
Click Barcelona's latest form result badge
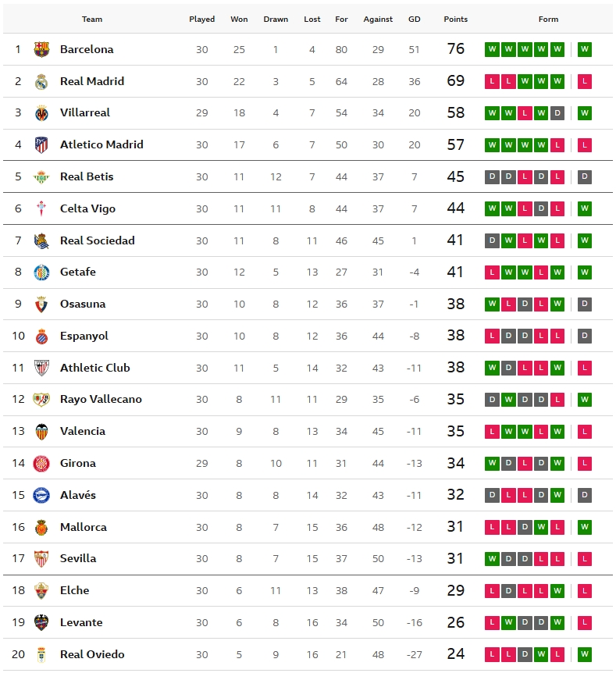pos(585,49)
